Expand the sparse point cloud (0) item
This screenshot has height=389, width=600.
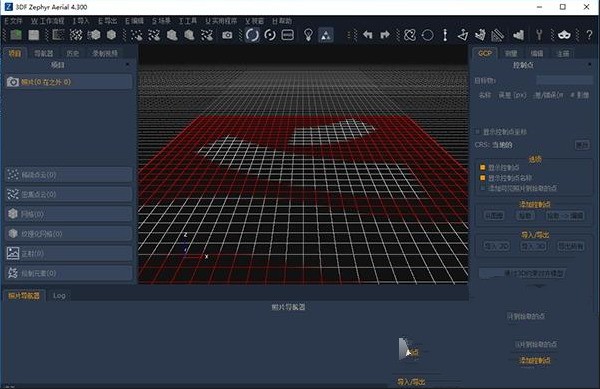pyautogui.click(x=69, y=175)
